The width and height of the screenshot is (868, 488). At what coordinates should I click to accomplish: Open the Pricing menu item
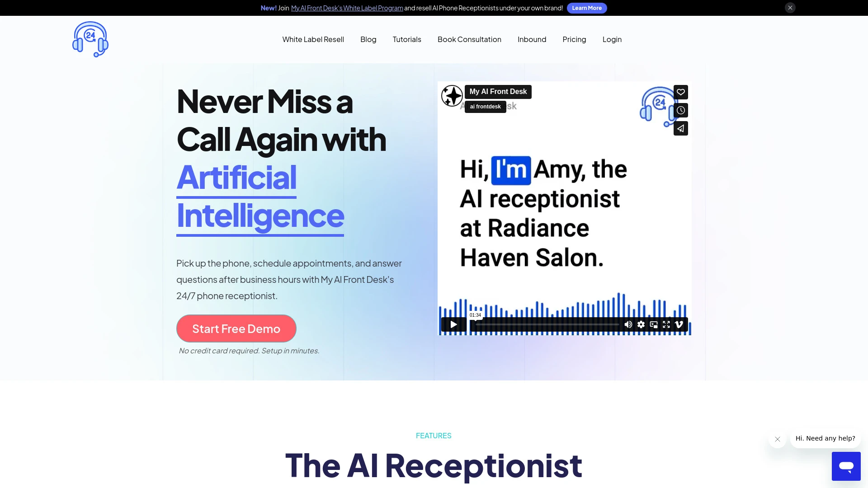574,39
